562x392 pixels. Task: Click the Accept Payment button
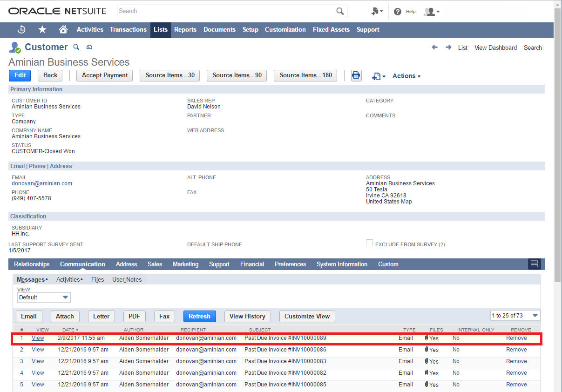[x=105, y=75]
